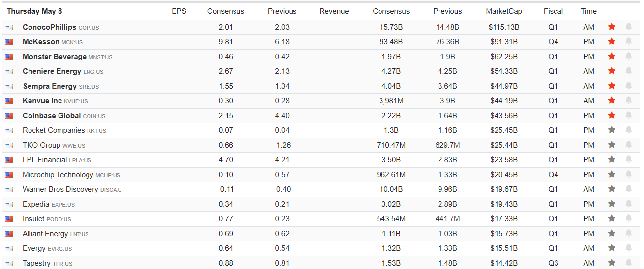Click the star icon for Warner Bros Discovery
This screenshot has width=644, height=269.
click(x=612, y=189)
